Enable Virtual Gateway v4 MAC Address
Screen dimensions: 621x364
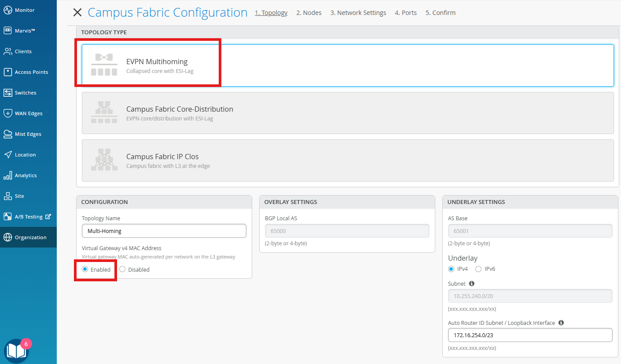[85, 269]
